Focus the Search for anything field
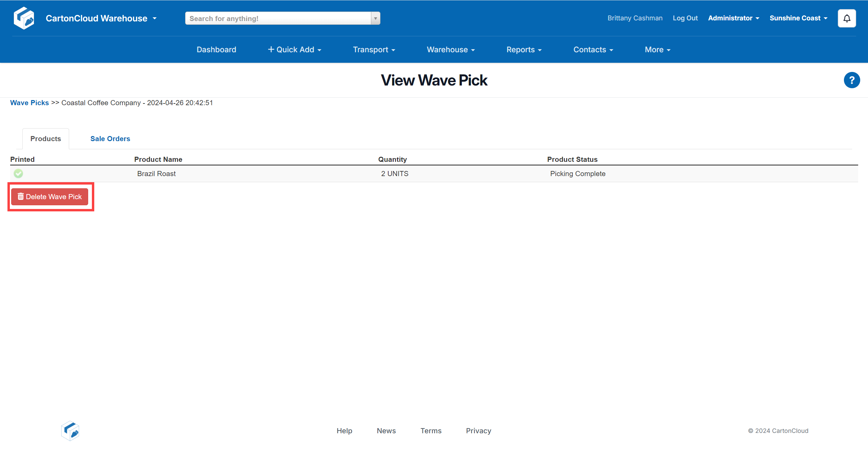The height and width of the screenshot is (457, 868). (x=278, y=18)
